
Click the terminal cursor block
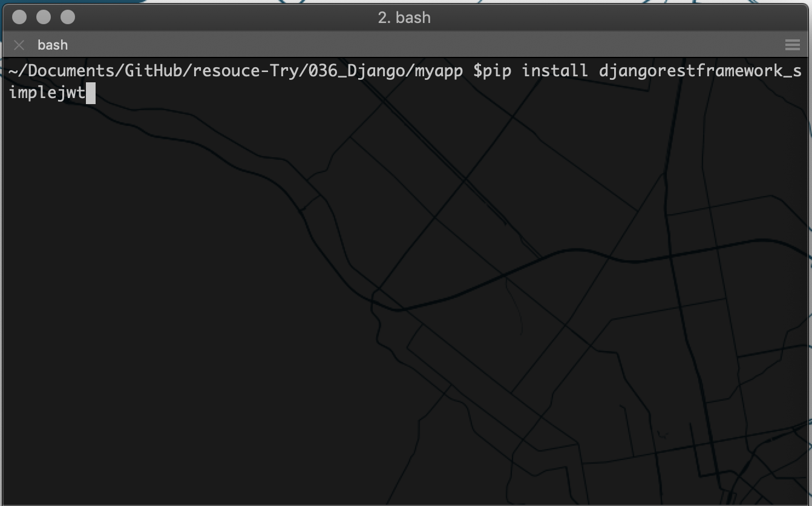[x=91, y=93]
